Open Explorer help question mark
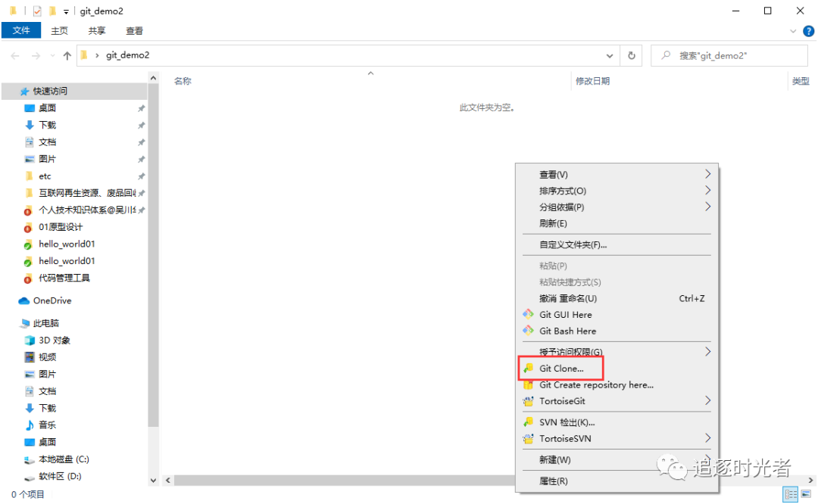The image size is (818, 504). pyautogui.click(x=809, y=31)
